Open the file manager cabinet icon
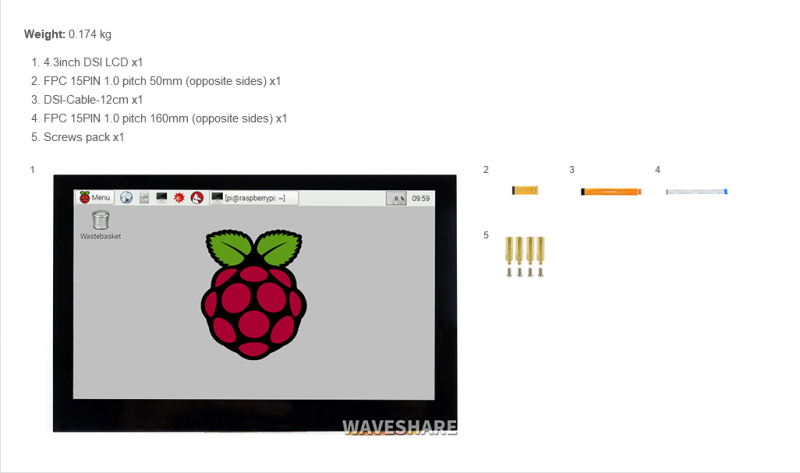800x473 pixels. 144,197
